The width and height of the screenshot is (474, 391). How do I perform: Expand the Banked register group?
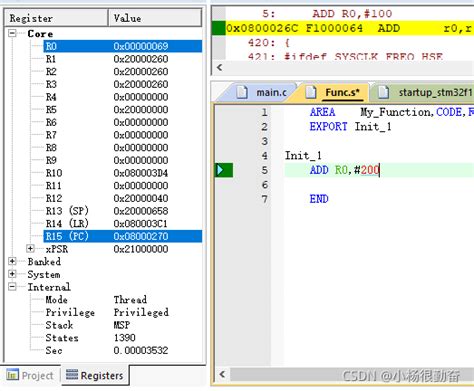pyautogui.click(x=12, y=261)
